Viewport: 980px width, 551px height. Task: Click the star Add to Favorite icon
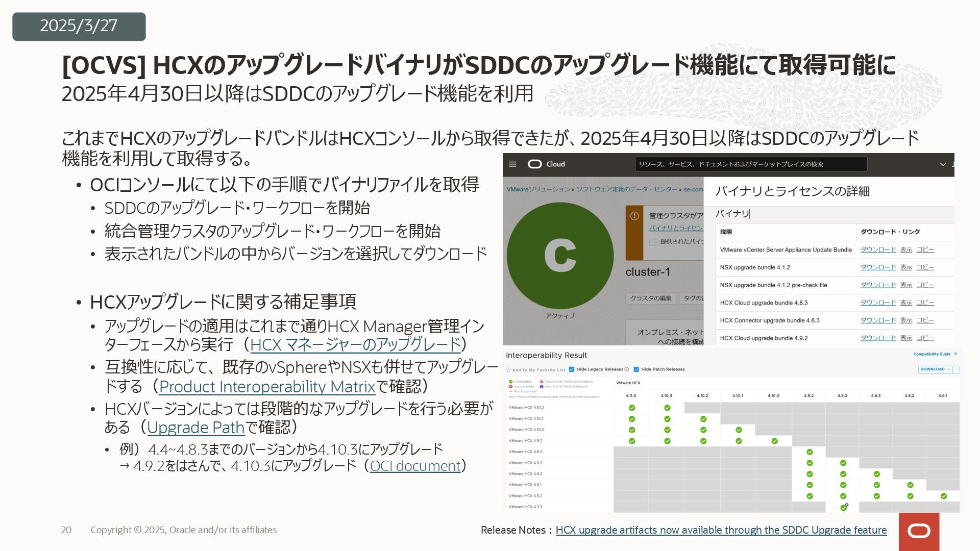coord(508,370)
